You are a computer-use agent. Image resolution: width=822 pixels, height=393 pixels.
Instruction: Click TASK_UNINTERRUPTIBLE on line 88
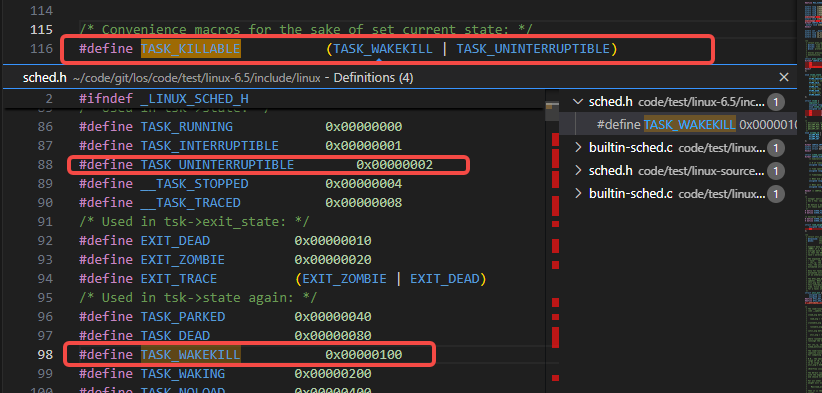pos(217,165)
